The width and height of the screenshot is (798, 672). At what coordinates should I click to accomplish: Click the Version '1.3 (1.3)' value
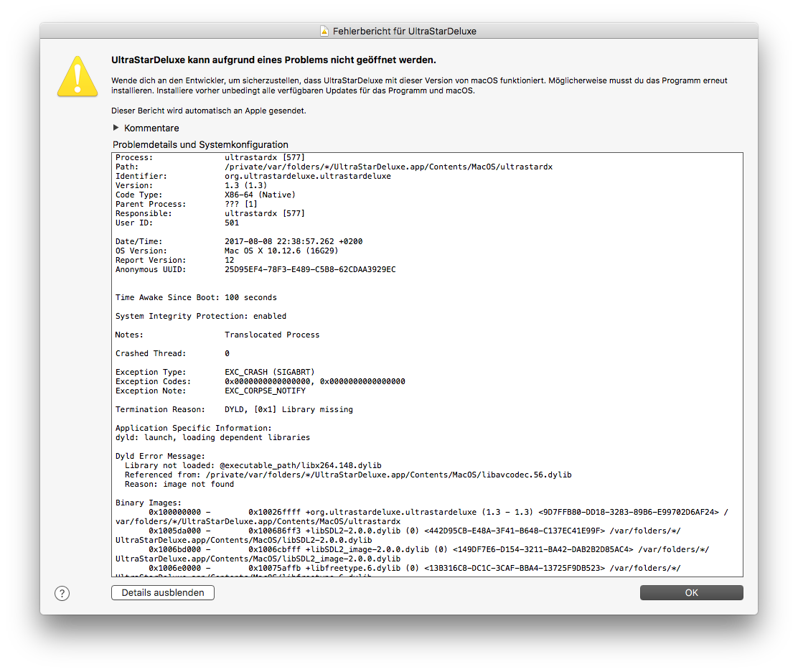246,185
